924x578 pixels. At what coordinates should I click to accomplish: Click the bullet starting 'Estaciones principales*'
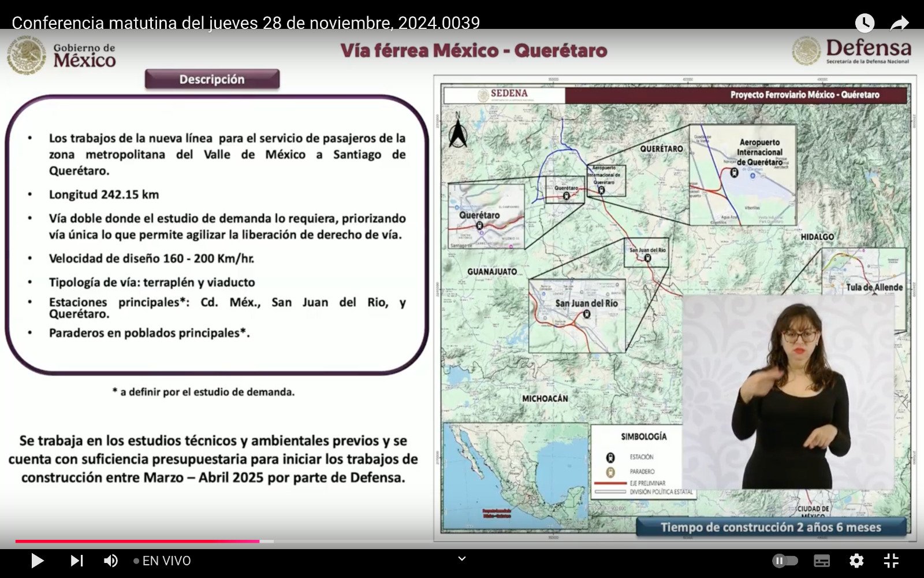click(x=227, y=307)
